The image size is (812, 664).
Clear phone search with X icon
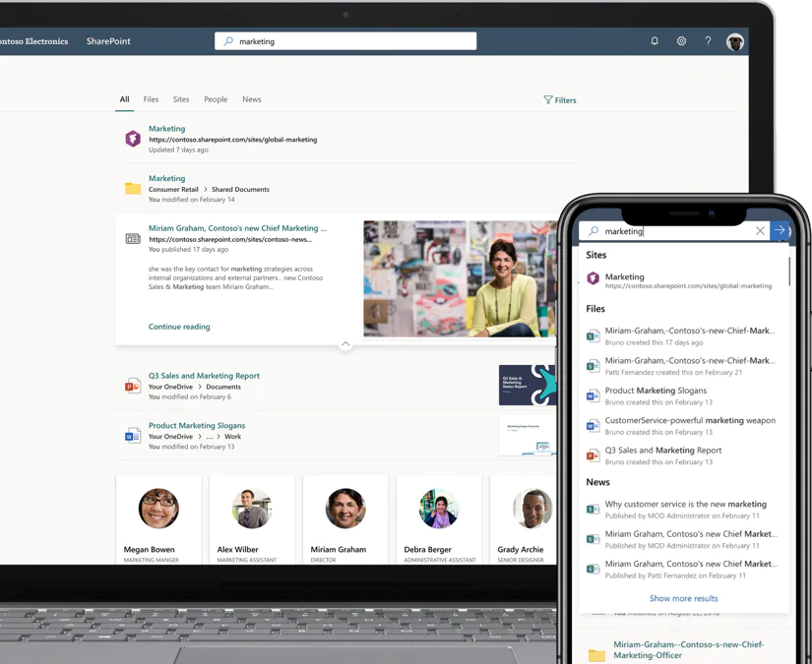tap(760, 231)
